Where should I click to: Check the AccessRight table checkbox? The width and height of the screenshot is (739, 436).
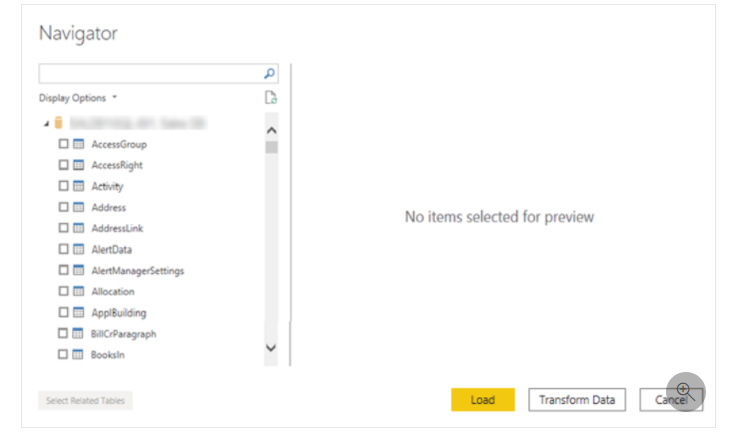tap(63, 165)
